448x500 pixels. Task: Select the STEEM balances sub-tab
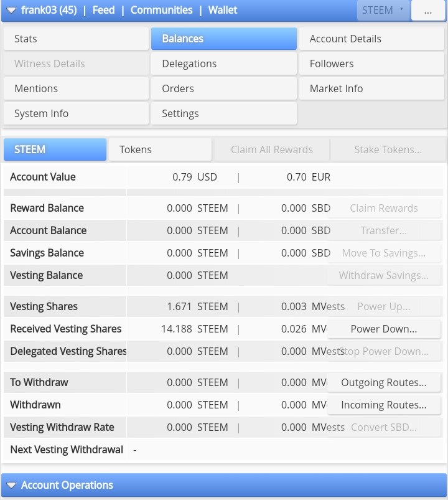click(55, 149)
